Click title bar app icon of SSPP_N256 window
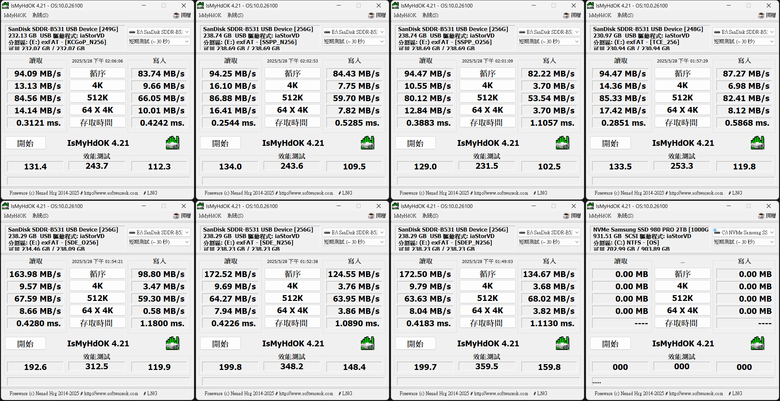 click(x=201, y=5)
